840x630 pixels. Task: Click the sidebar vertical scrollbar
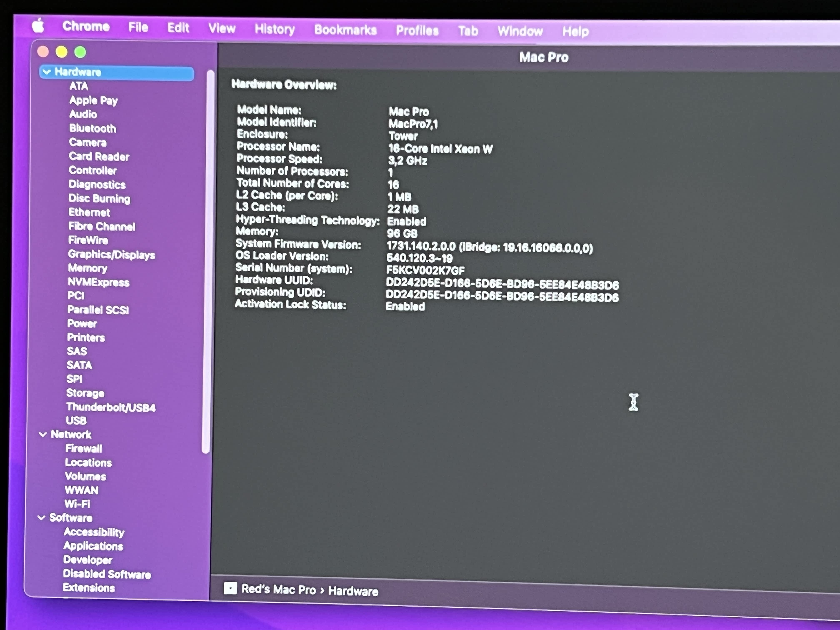click(x=208, y=262)
